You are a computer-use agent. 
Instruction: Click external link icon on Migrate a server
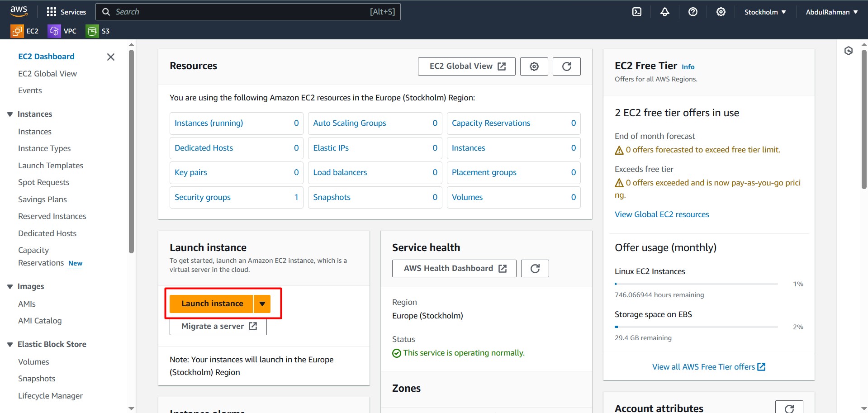(x=253, y=326)
